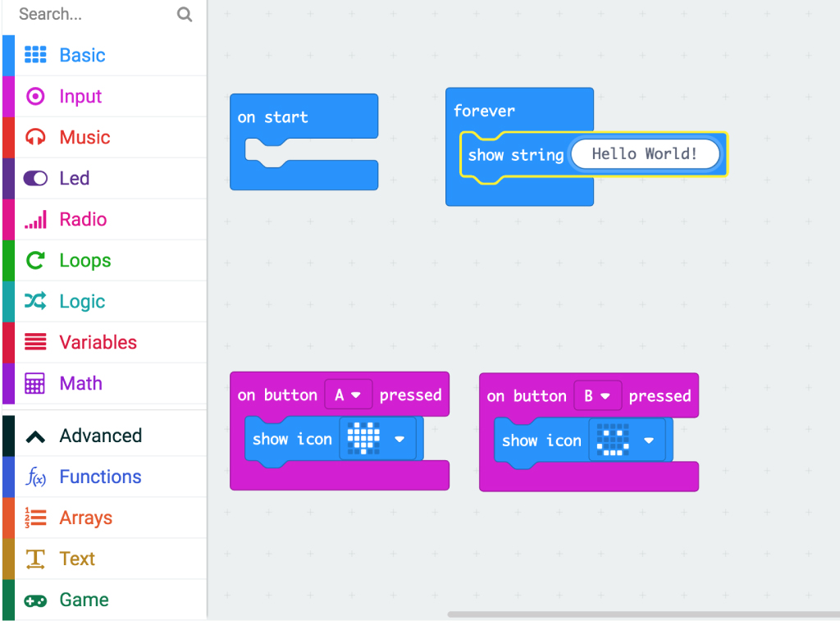Click the face icon preview in button B block
Image resolution: width=840 pixels, height=630 pixels.
613,440
